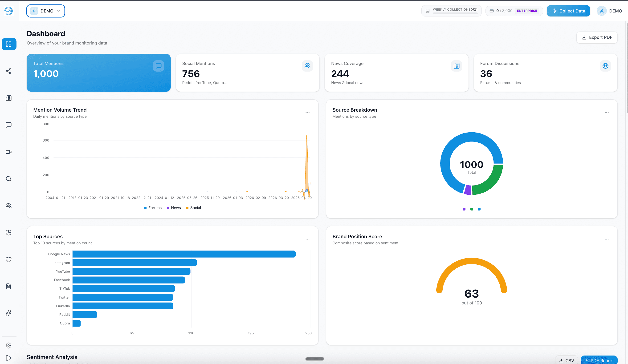Click the Google News bar in Top Sources

[x=184, y=254]
